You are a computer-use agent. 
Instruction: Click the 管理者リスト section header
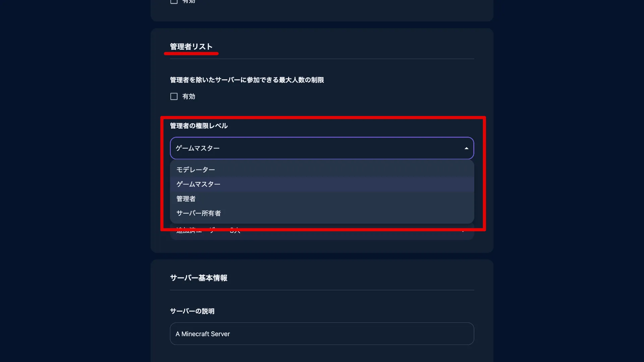pyautogui.click(x=191, y=46)
